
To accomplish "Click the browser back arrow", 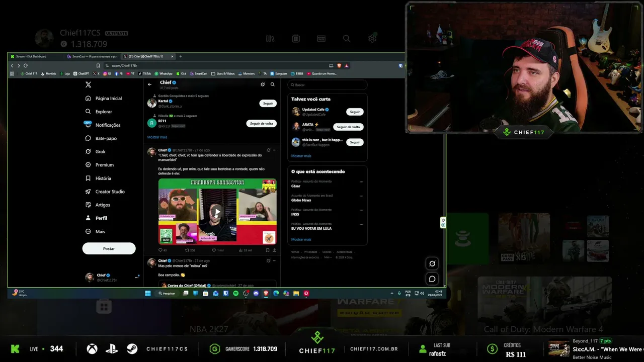I will click(x=12, y=65).
